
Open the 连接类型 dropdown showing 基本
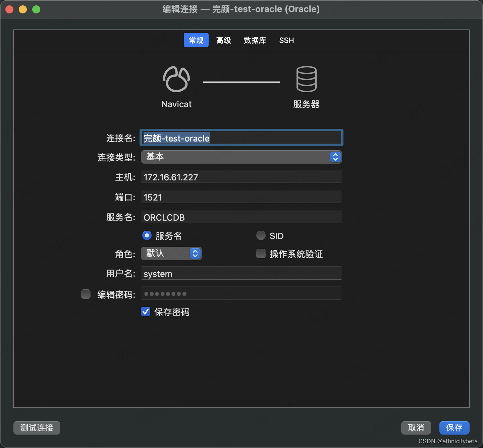pos(241,157)
